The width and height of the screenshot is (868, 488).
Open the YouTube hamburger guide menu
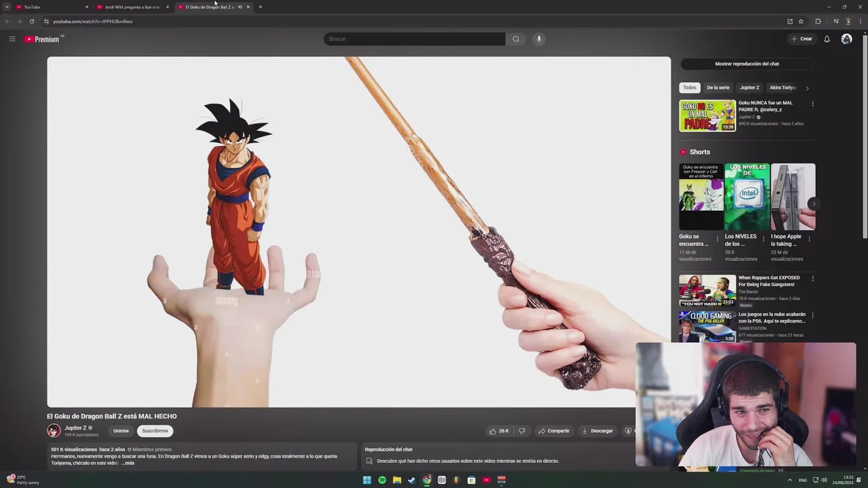coord(12,39)
